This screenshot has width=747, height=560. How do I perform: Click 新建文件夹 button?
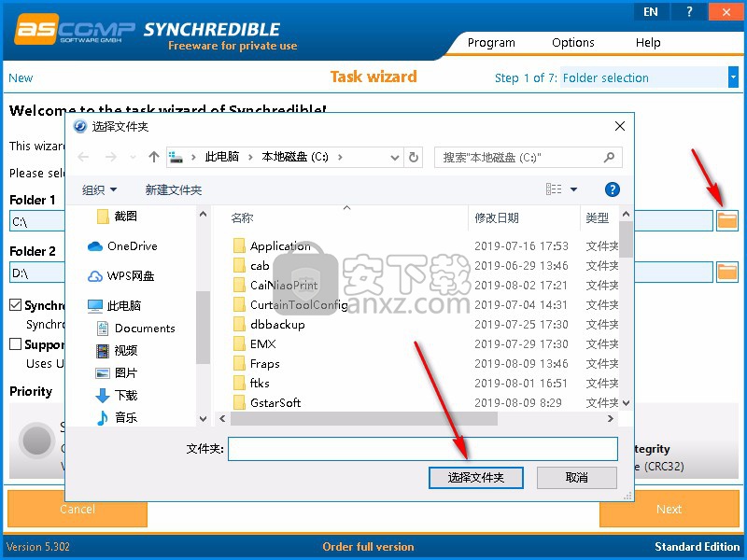[174, 190]
